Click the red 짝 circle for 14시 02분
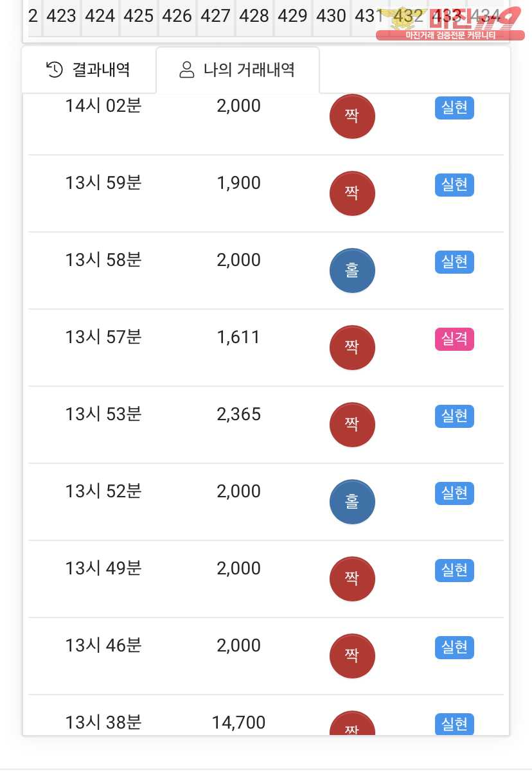The width and height of the screenshot is (532, 780). 351,116
